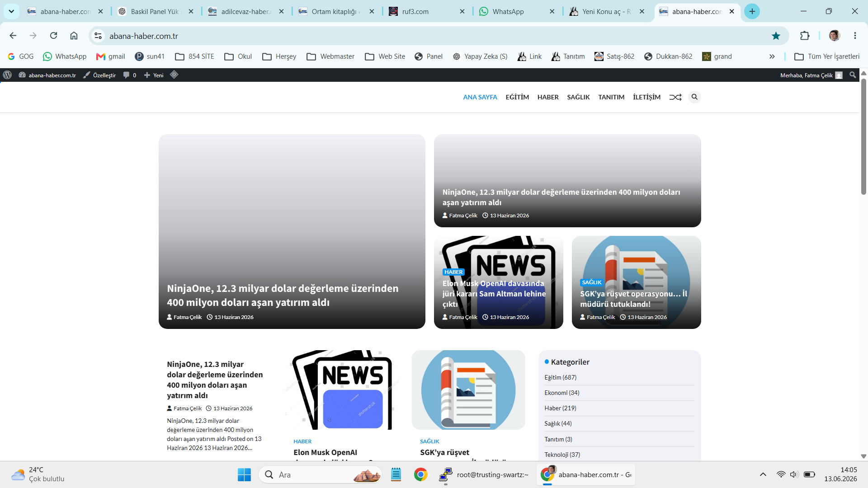Viewport: 868px width, 488px height.
Task: Reload the current page
Action: (53, 36)
